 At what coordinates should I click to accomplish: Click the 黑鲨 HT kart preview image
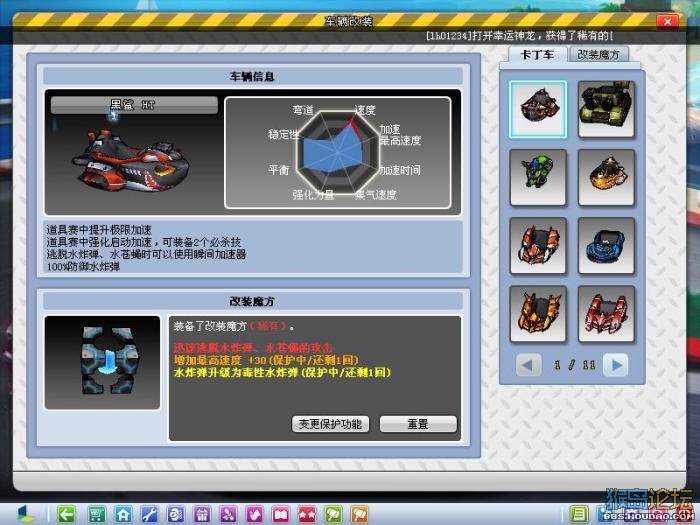tap(132, 162)
